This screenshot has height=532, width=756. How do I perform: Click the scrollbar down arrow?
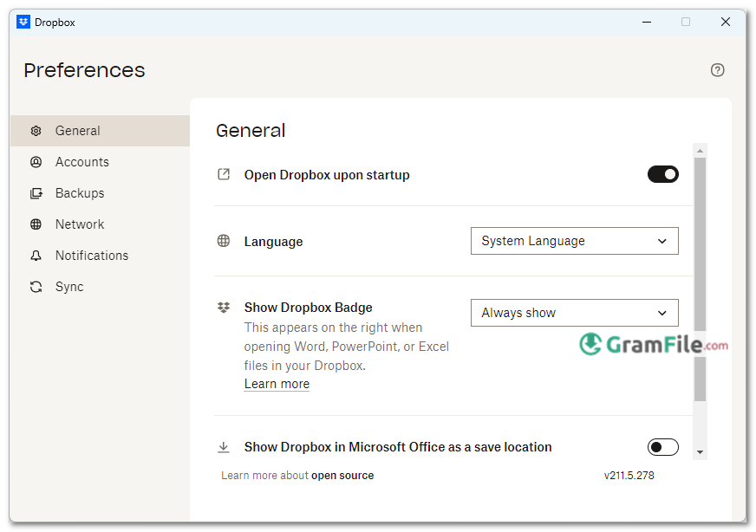[700, 452]
